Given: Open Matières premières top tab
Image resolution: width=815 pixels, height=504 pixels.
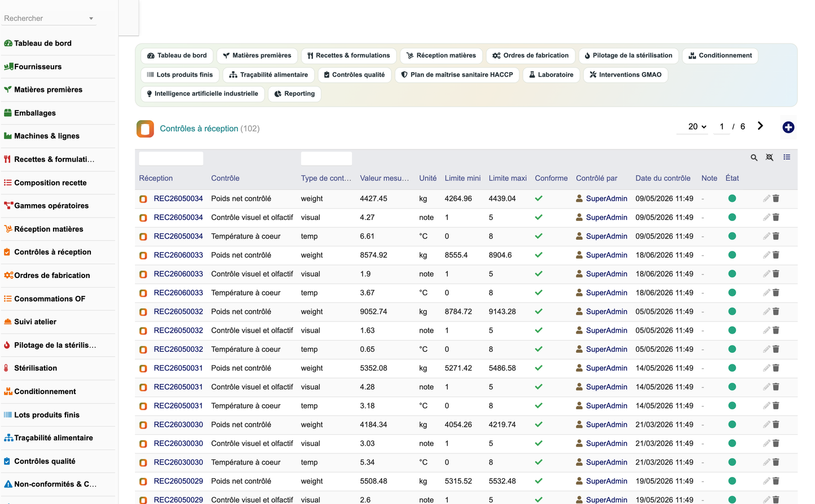Looking at the screenshot, I should click(257, 56).
